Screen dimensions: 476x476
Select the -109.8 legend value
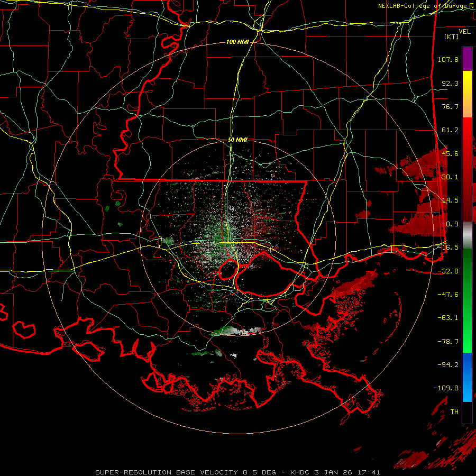point(446,388)
